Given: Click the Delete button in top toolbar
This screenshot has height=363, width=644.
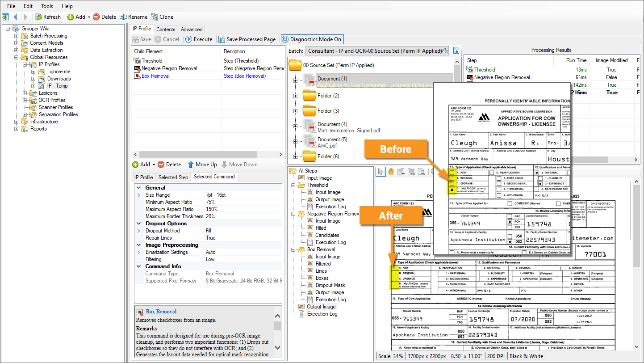Looking at the screenshot, I should tap(105, 17).
